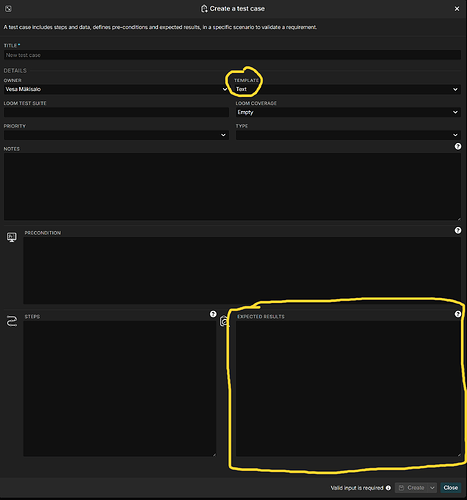
Task: Click the Precondition monitor icon
Action: [x=12, y=237]
